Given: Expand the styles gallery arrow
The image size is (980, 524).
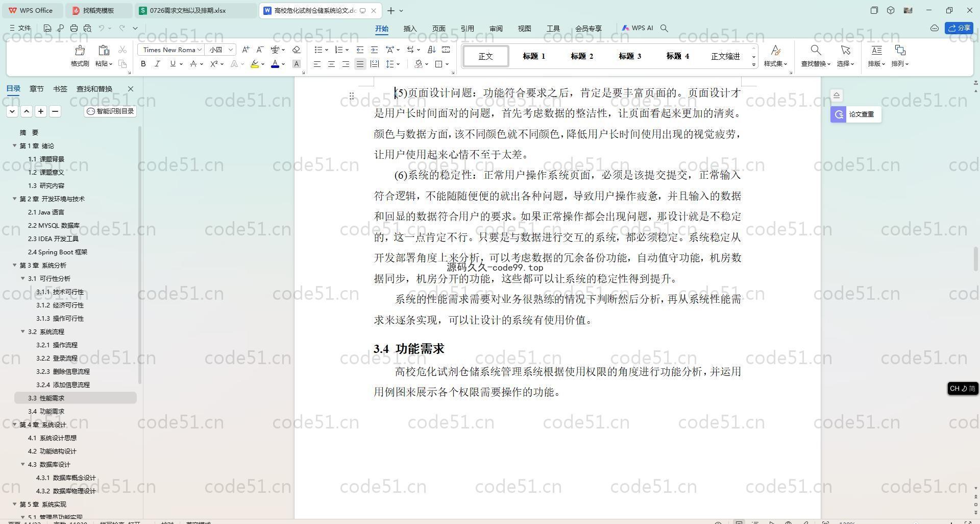Looking at the screenshot, I should (x=754, y=64).
